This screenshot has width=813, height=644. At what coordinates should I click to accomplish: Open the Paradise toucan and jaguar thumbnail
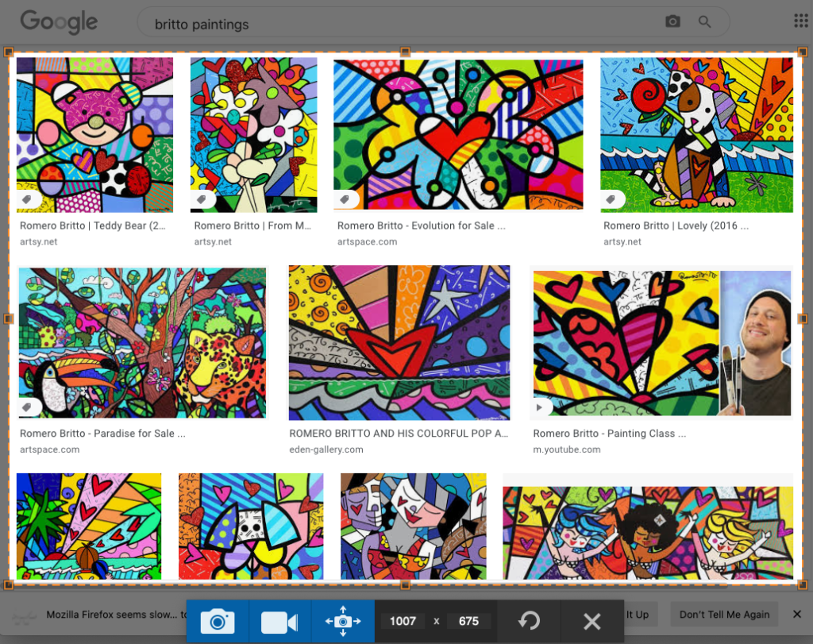click(142, 343)
